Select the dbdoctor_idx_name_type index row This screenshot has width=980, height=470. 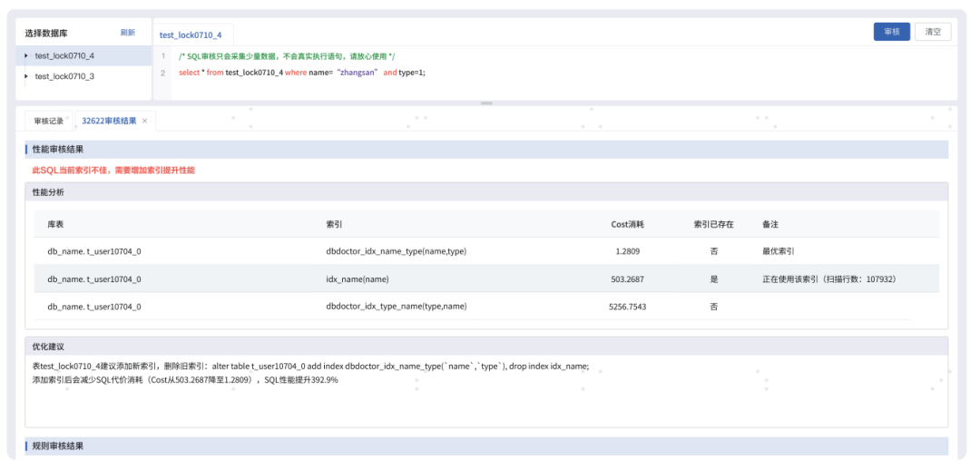(x=486, y=251)
